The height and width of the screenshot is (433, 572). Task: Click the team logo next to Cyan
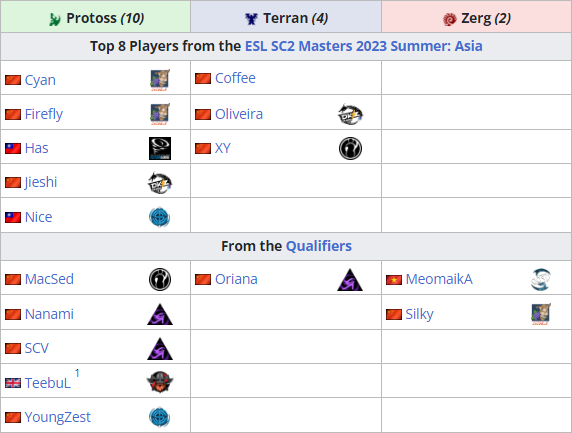160,80
